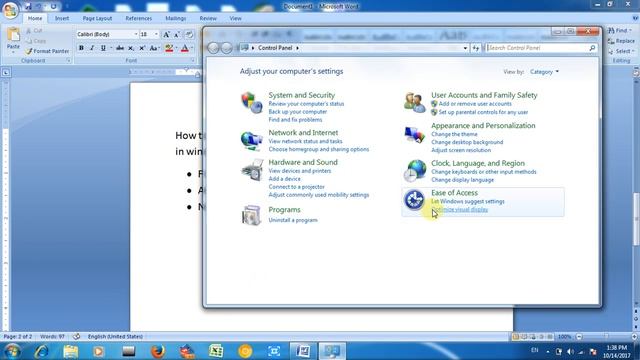The height and width of the screenshot is (360, 640).
Task: Click the Paste button in Word
Action: 13,40
